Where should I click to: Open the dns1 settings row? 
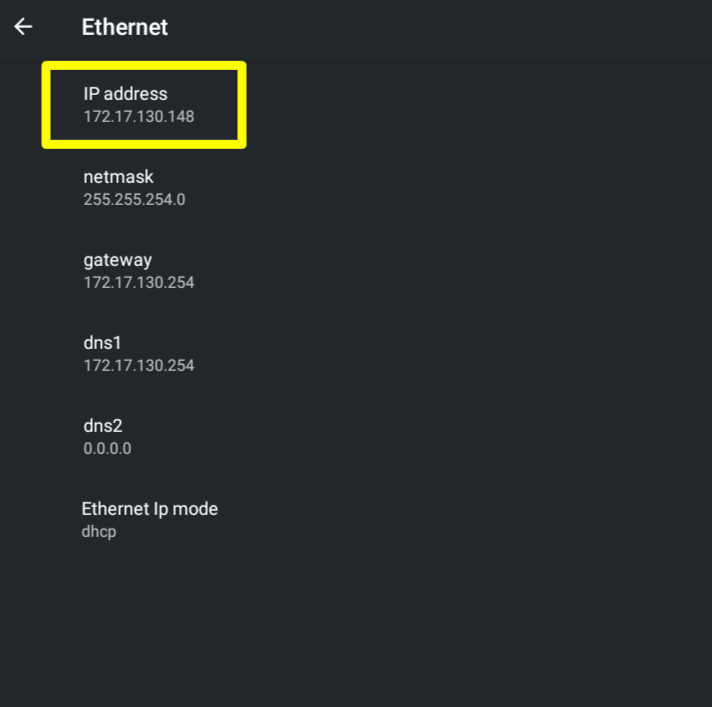(300, 354)
